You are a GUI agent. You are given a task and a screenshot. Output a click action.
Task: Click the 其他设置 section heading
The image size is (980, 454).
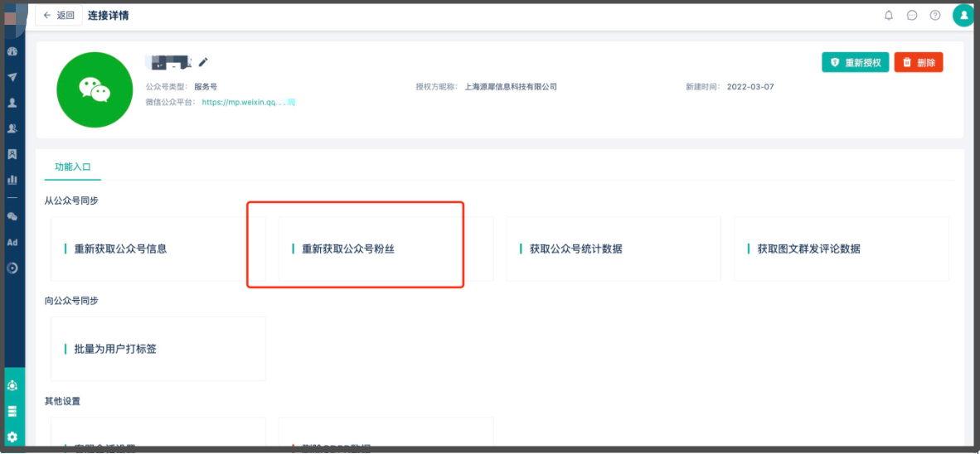[x=62, y=400]
